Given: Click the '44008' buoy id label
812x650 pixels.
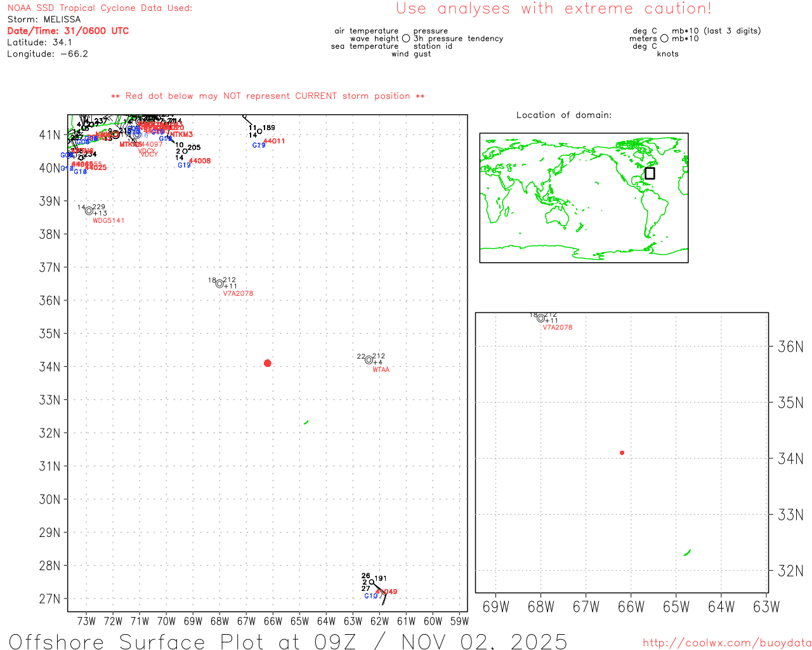Looking at the screenshot, I should point(200,161).
